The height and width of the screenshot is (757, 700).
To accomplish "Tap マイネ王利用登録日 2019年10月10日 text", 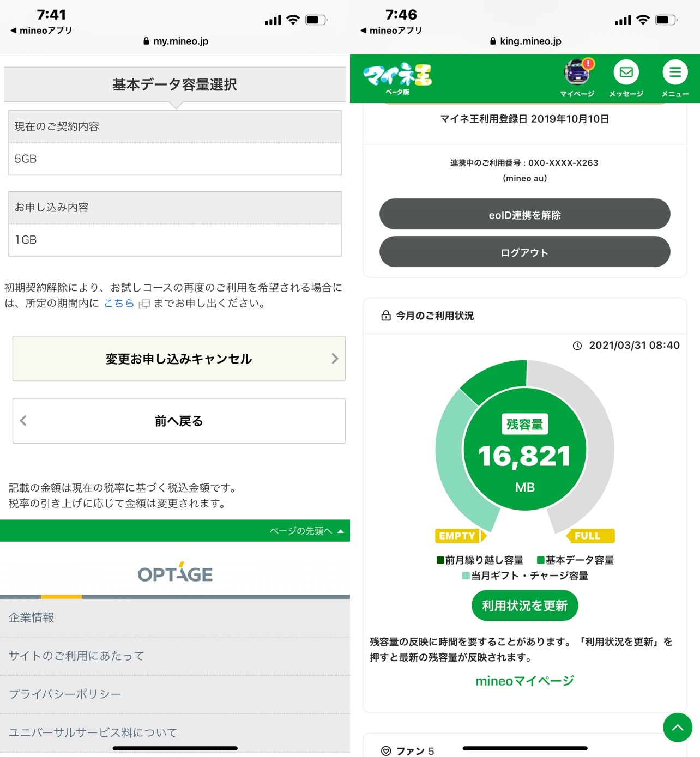I will [x=525, y=119].
